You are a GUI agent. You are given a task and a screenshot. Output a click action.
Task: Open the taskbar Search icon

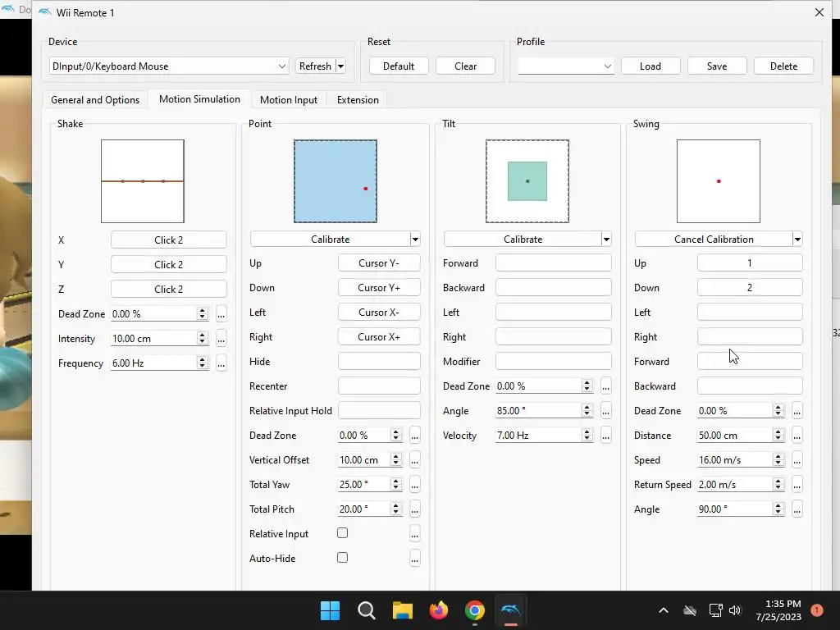(x=367, y=610)
